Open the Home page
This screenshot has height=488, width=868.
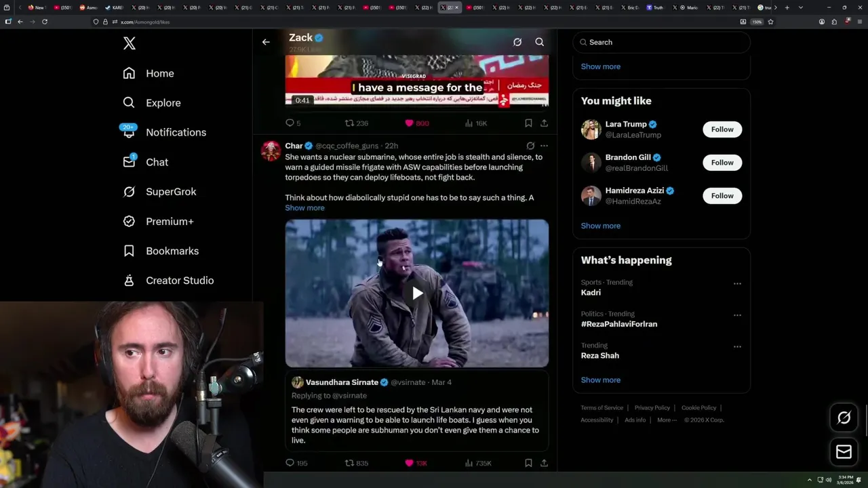(x=149, y=73)
